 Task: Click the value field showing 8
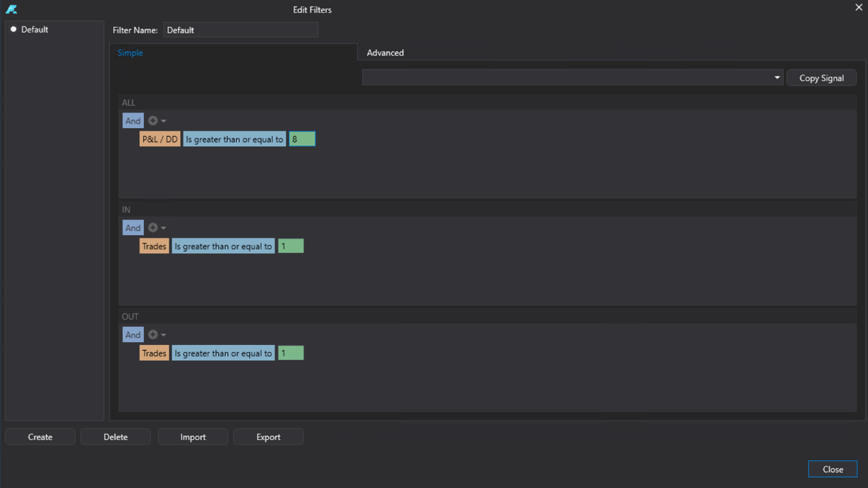click(x=301, y=138)
